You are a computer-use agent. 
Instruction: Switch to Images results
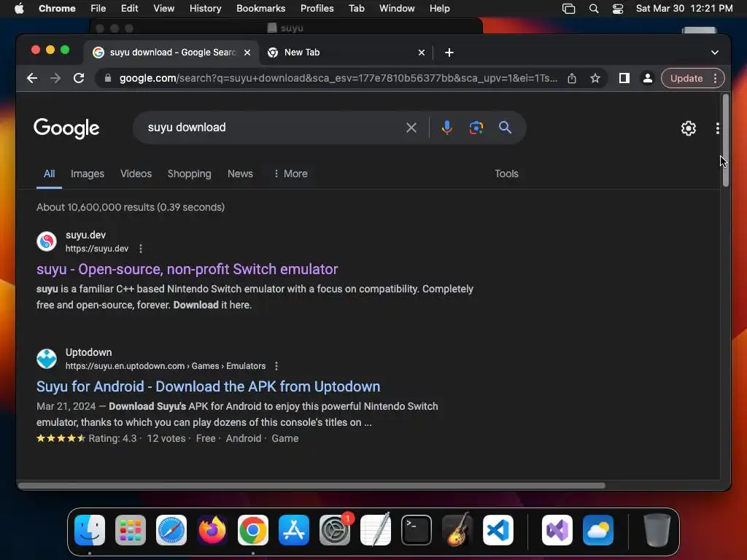coord(88,174)
